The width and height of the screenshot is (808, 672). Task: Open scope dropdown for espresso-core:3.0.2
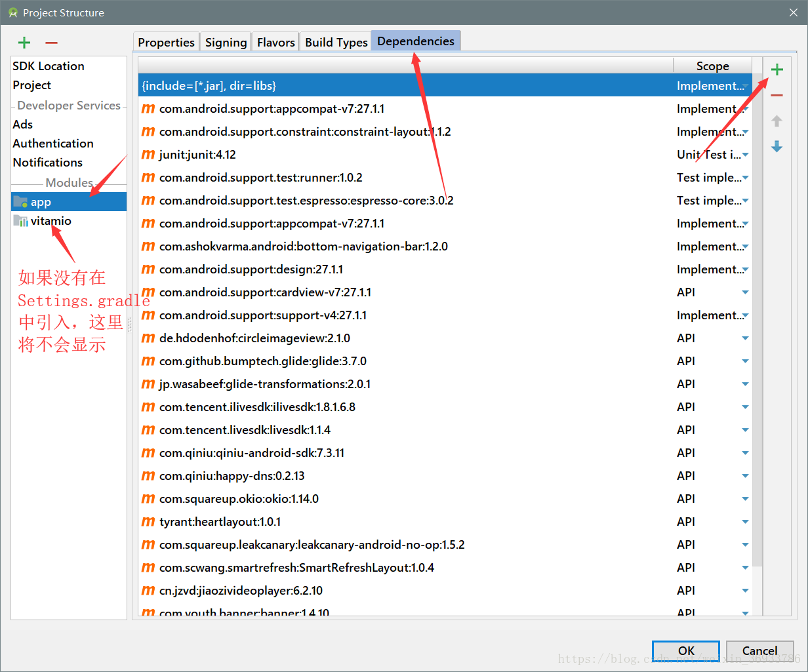(x=746, y=201)
